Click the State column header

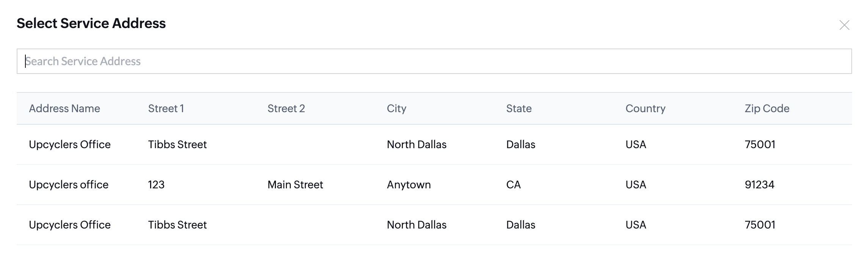tap(519, 108)
